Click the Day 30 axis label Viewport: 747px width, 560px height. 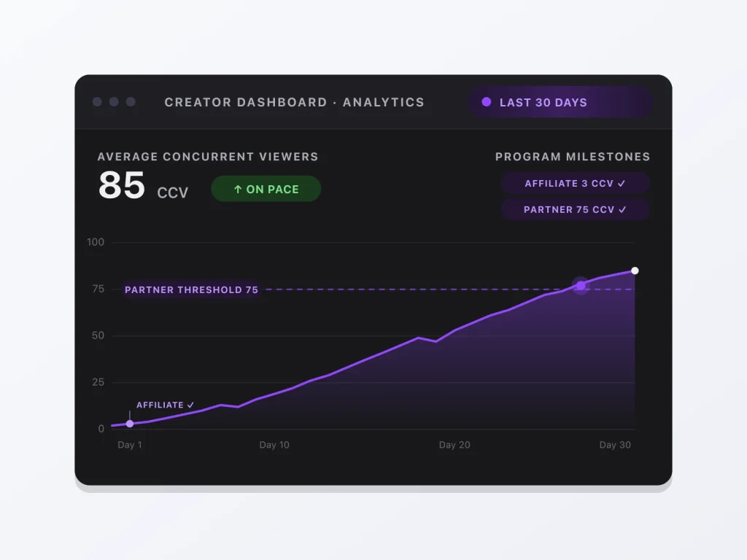615,445
